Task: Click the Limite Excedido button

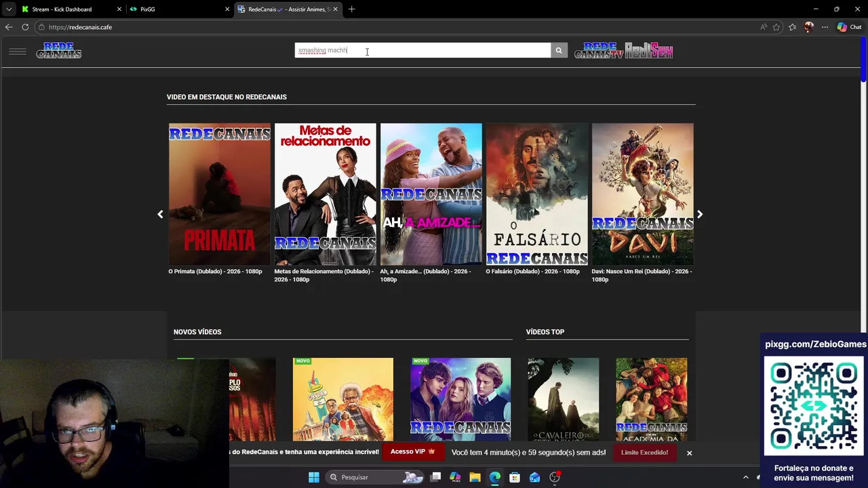Action: click(x=644, y=452)
